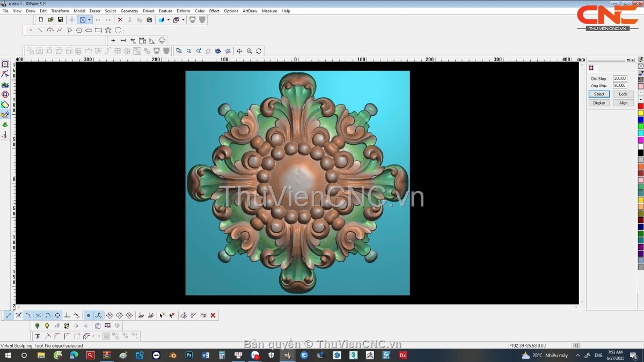Paste from clipboard toolbar icon

pyautogui.click(x=149, y=20)
